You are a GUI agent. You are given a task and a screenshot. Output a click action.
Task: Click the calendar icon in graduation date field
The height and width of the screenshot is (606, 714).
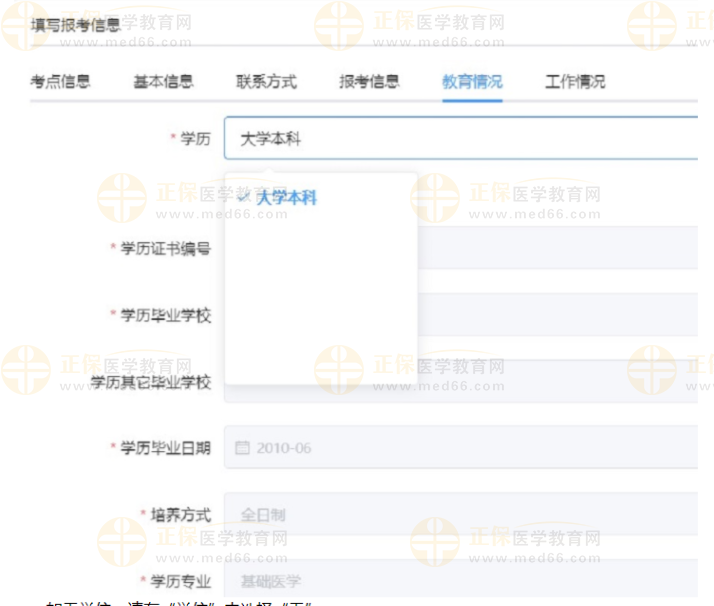coord(242,448)
